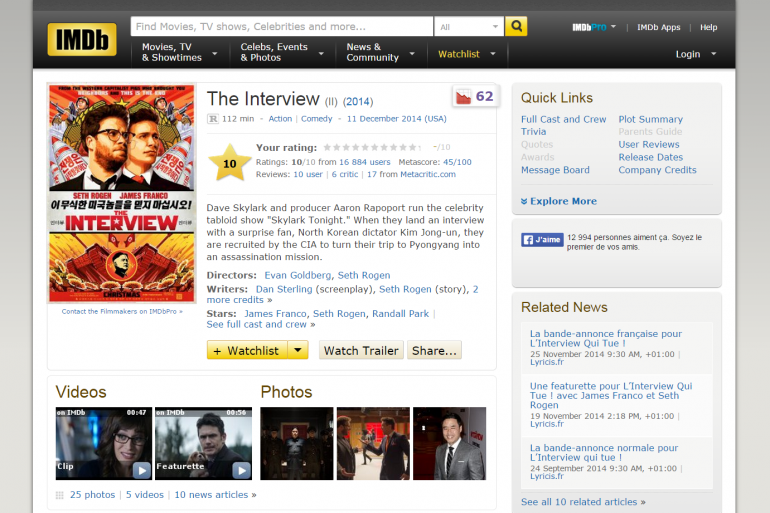Play the Featurette video thumbnail
Viewport: 770px width, 513px height.
pyautogui.click(x=203, y=443)
